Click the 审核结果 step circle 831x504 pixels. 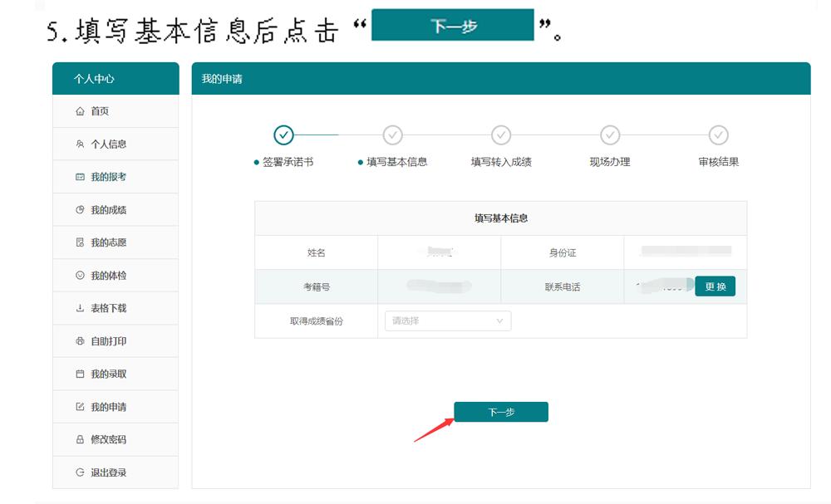tap(719, 135)
